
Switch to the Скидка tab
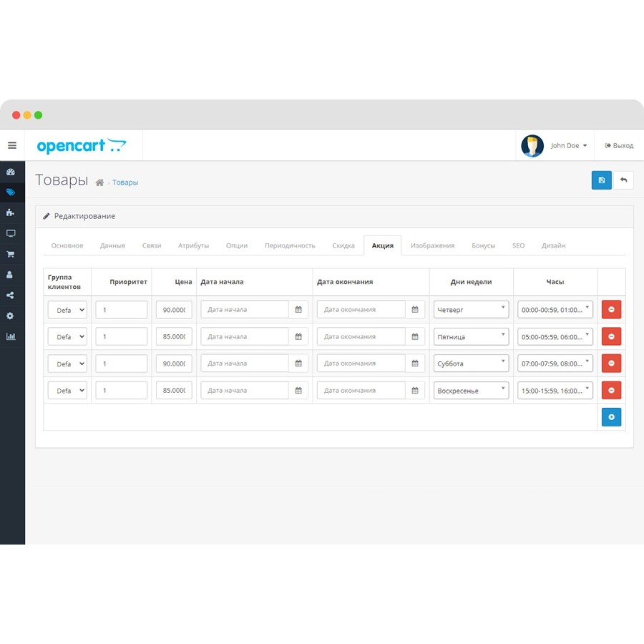[x=343, y=245]
